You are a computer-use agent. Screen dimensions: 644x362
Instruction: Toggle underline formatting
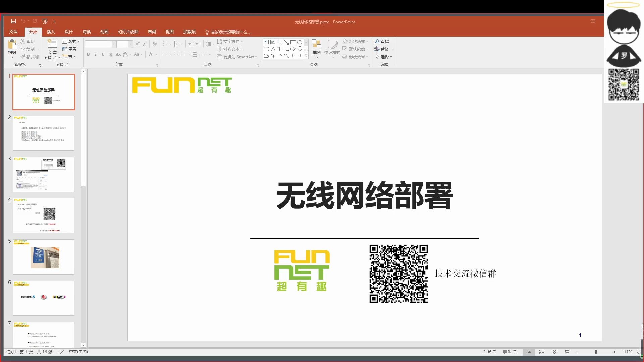[x=103, y=54]
